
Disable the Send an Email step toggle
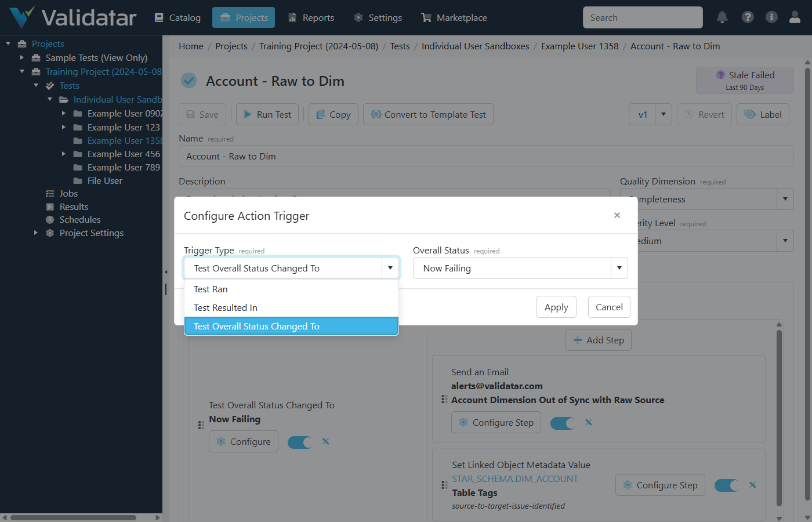[x=562, y=422]
